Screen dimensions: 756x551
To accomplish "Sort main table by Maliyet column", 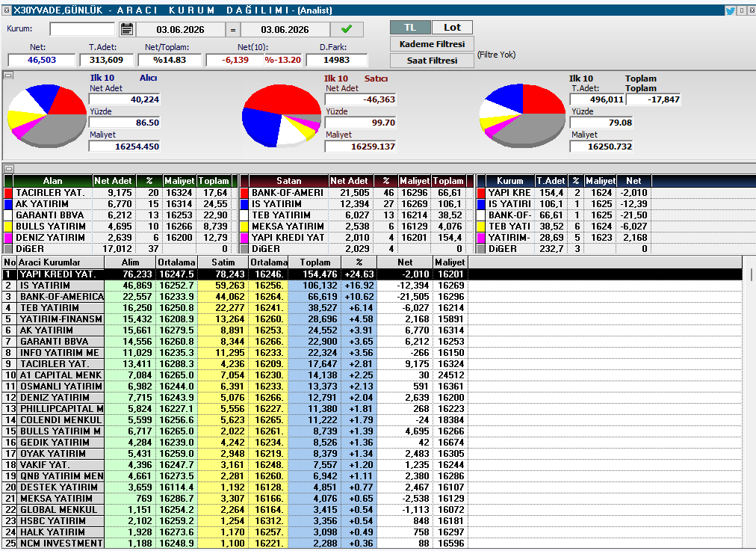I will pyautogui.click(x=450, y=262).
